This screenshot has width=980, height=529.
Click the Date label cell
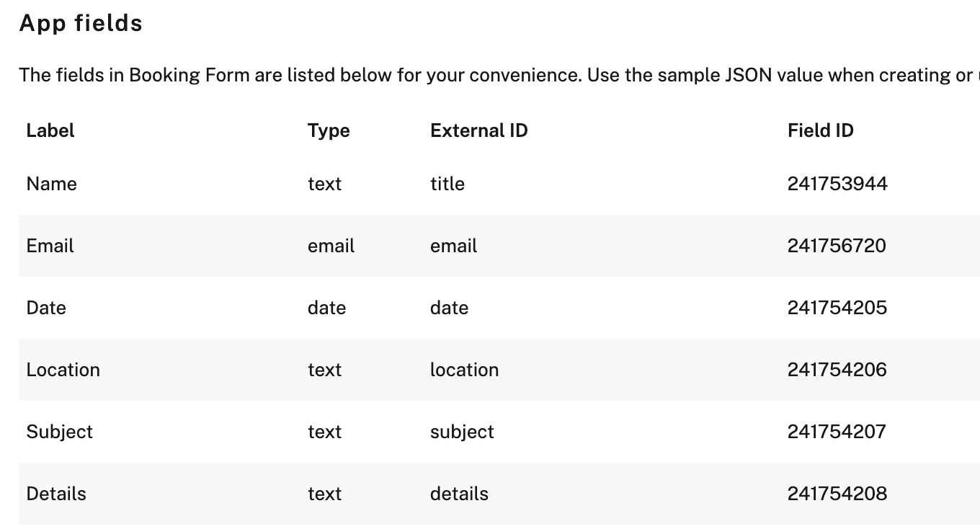pos(46,308)
